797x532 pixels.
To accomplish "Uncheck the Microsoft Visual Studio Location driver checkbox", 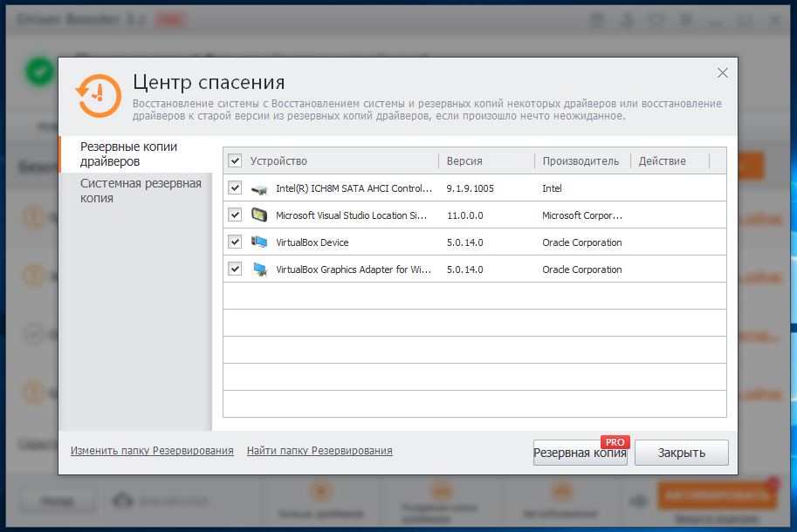I will [x=235, y=215].
